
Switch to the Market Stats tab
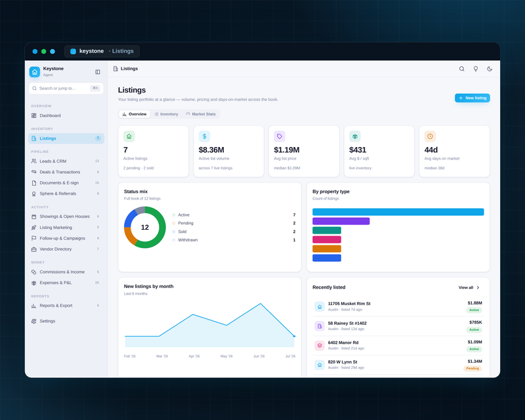click(201, 114)
